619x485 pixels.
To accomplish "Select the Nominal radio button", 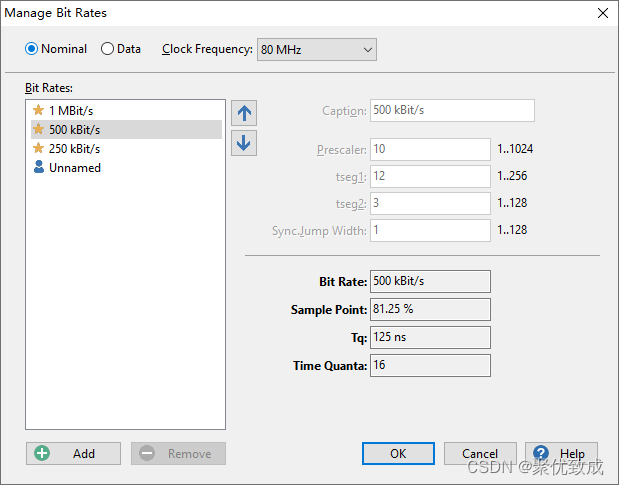I will (x=32, y=49).
